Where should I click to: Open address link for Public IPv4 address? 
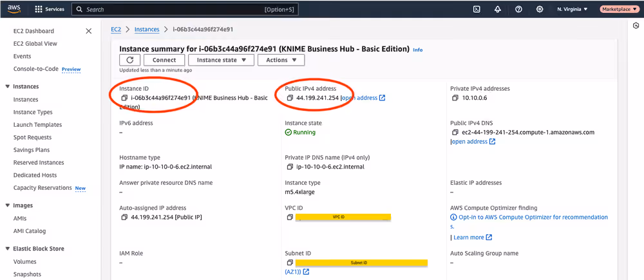pyautogui.click(x=363, y=98)
